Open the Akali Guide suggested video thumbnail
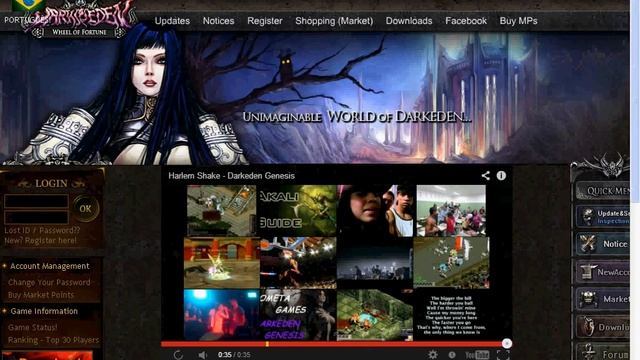 pyautogui.click(x=298, y=211)
